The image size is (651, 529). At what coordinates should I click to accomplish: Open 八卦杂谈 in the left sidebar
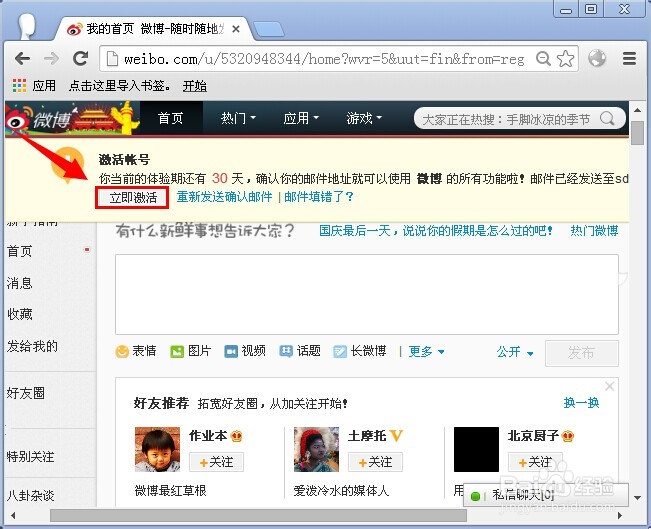[30, 495]
